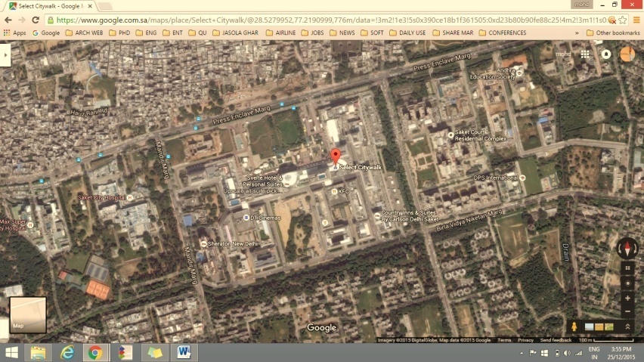Click the address bar URL field

(x=325, y=20)
